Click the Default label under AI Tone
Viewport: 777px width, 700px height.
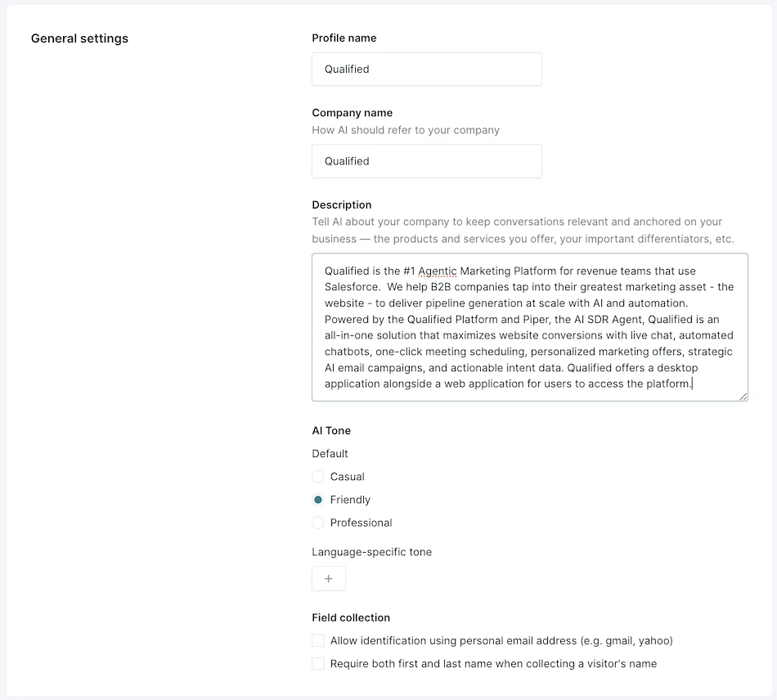[330, 453]
